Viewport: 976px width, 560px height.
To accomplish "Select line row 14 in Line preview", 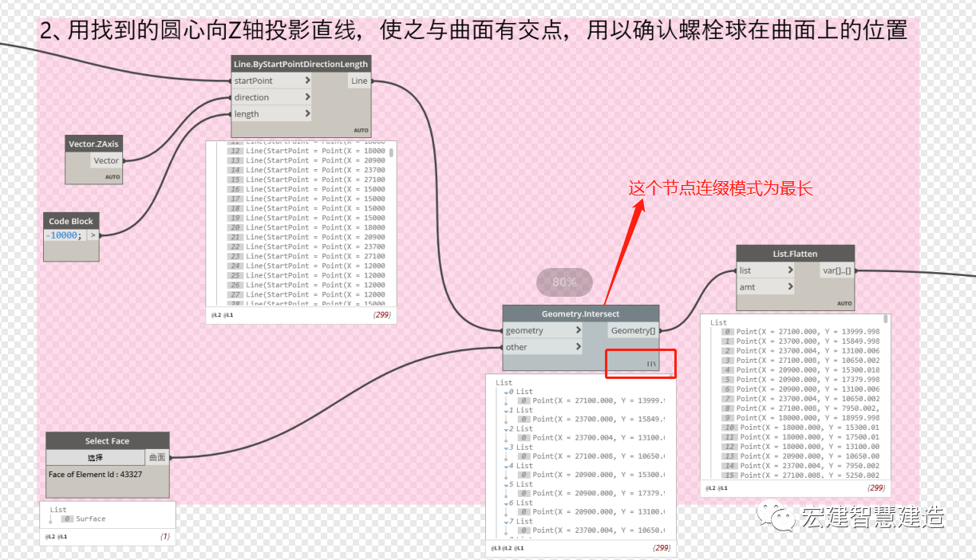I will [x=307, y=170].
